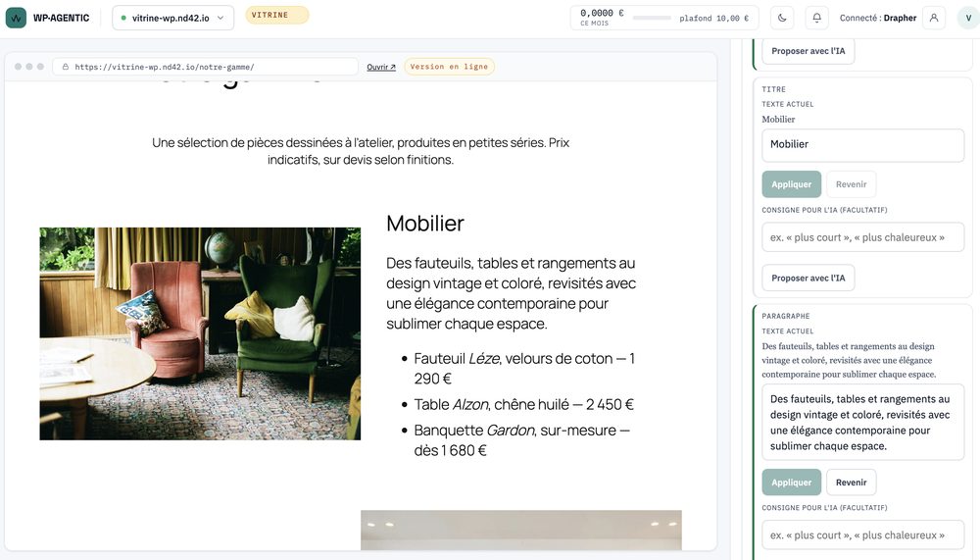Click the V avatar in the top right

coord(968,18)
